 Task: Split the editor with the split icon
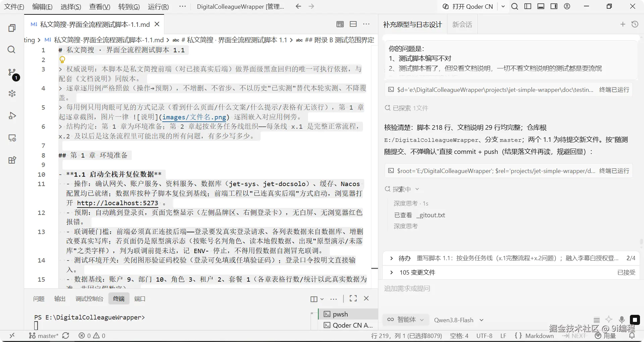353,24
